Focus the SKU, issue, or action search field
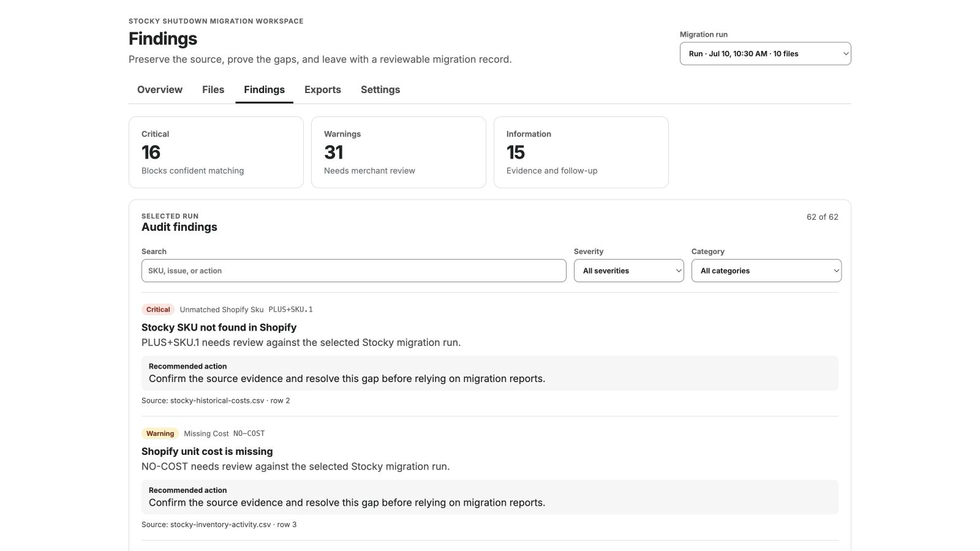 click(x=353, y=271)
